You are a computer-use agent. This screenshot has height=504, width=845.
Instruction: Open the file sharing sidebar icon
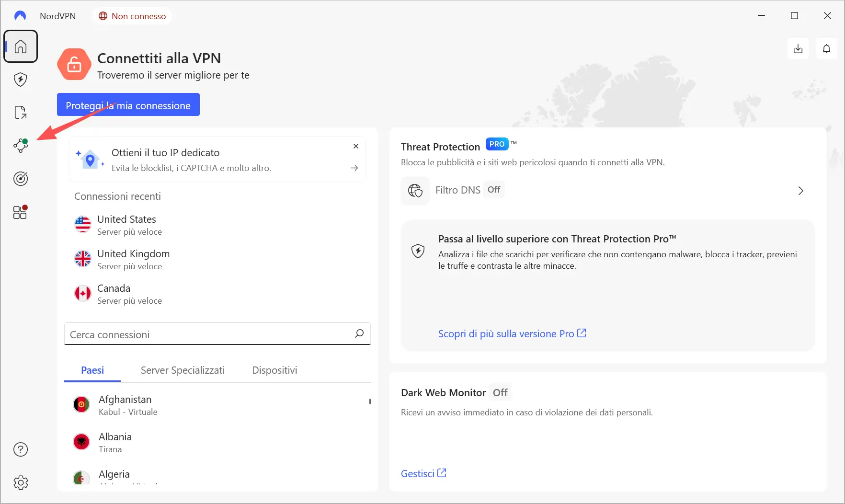(21, 113)
